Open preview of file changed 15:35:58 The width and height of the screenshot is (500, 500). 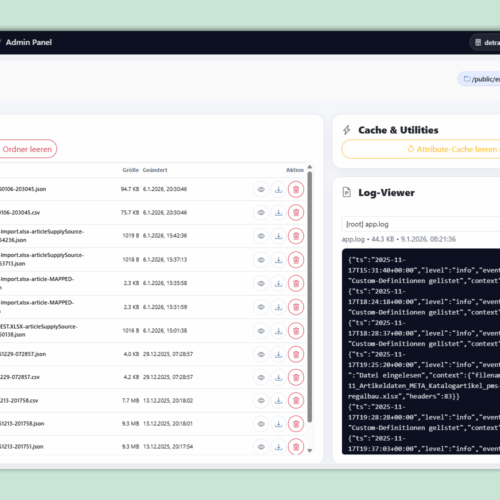pyautogui.click(x=261, y=283)
